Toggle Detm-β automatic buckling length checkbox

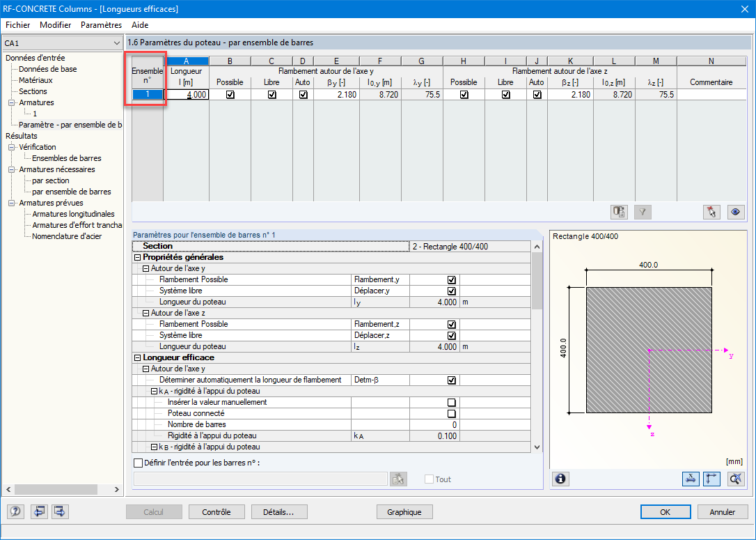(x=451, y=380)
